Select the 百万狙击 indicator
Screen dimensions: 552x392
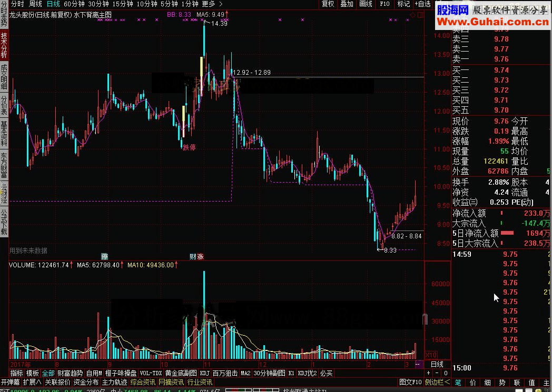(225, 373)
